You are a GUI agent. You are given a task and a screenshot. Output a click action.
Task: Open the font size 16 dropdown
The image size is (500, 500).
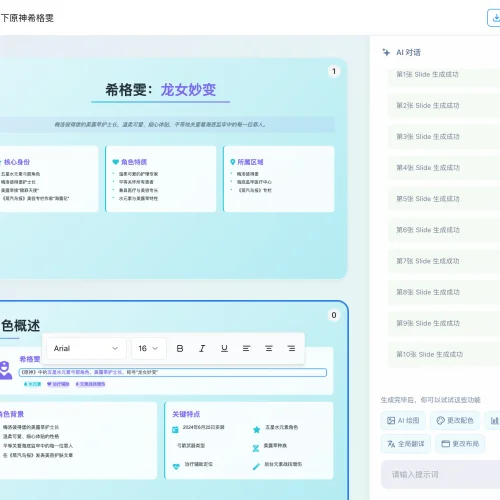pos(149,348)
